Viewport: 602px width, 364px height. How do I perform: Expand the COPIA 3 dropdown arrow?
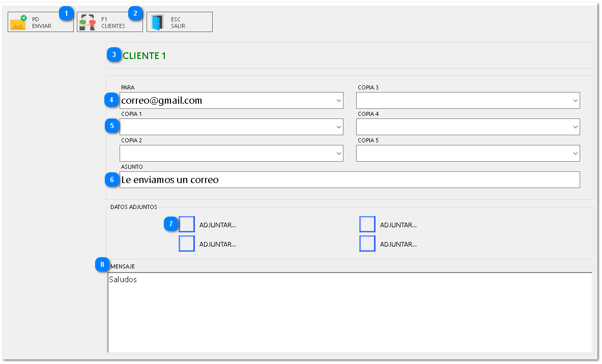576,101
